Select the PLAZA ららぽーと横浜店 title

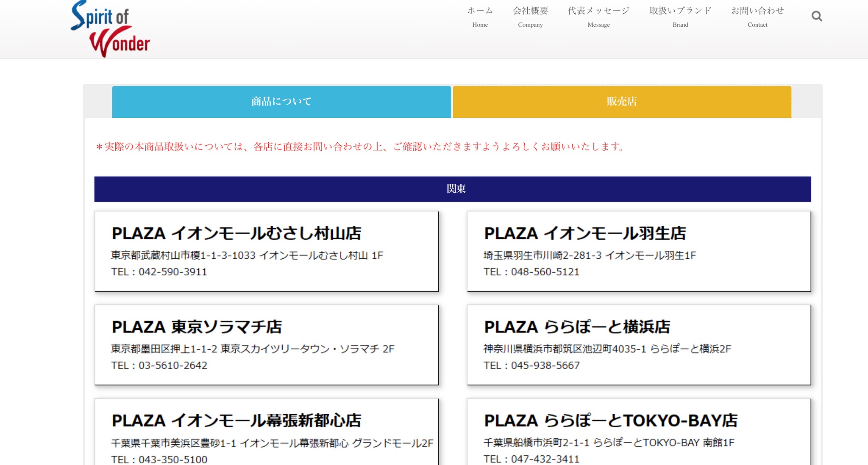[x=577, y=327]
